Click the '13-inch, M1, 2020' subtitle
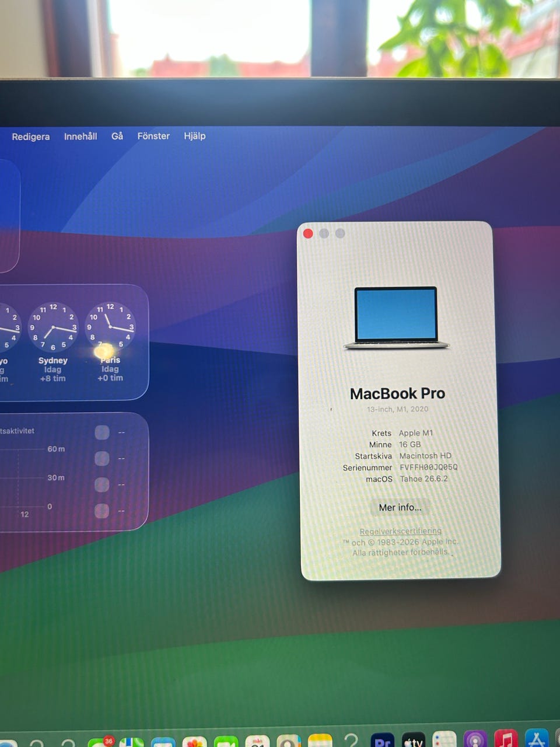560x747 pixels. pyautogui.click(x=397, y=409)
